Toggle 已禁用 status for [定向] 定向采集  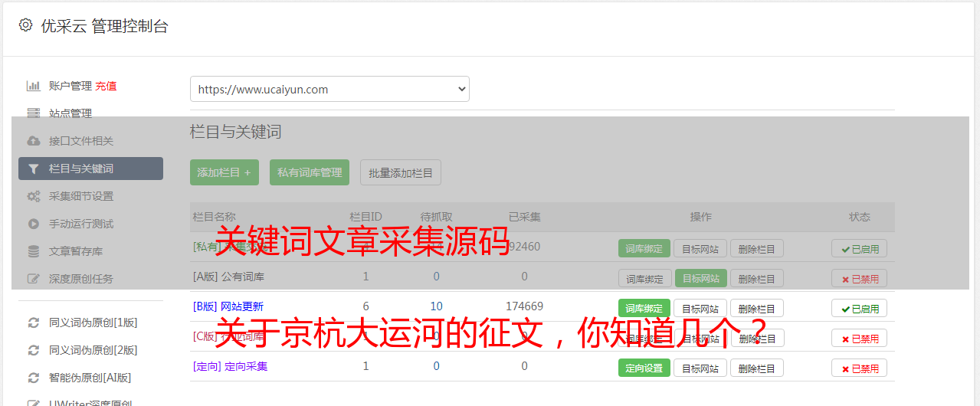pyautogui.click(x=859, y=368)
